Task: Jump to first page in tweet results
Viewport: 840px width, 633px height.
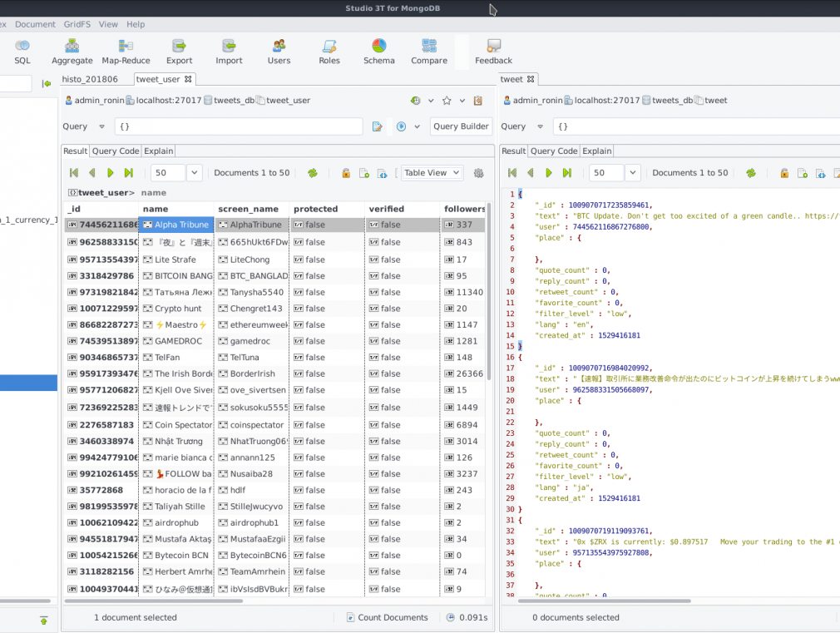Action: pos(512,172)
